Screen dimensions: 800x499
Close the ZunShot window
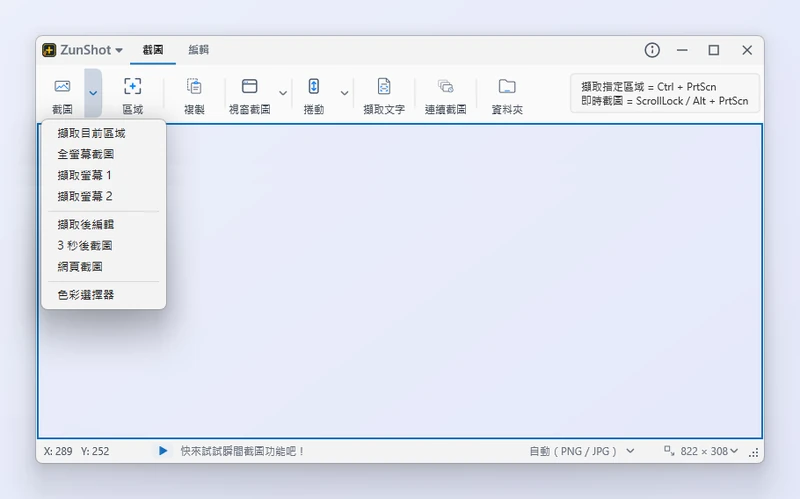coord(747,50)
